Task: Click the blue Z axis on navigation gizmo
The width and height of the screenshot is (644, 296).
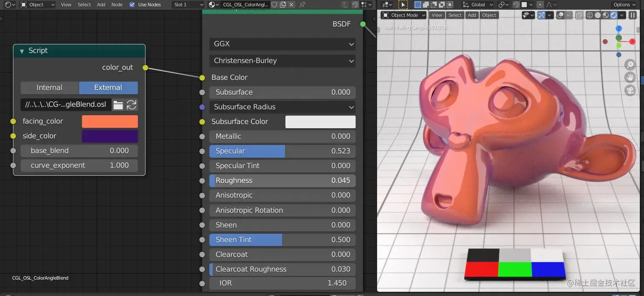Action: [x=619, y=29]
